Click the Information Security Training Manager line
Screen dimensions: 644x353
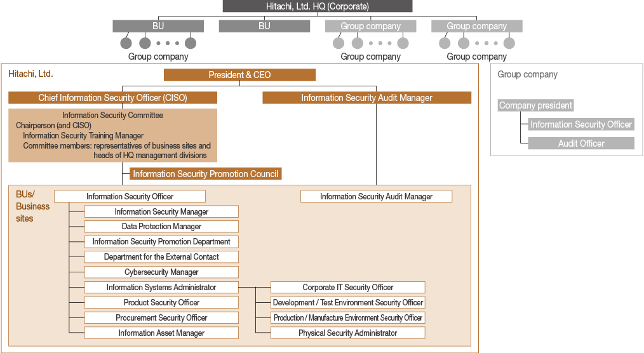point(83,135)
